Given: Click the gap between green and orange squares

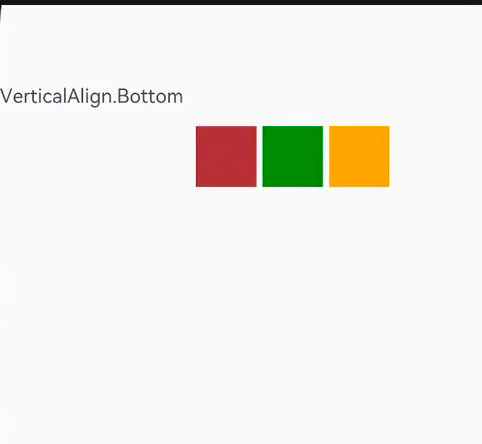Looking at the screenshot, I should pos(326,156).
